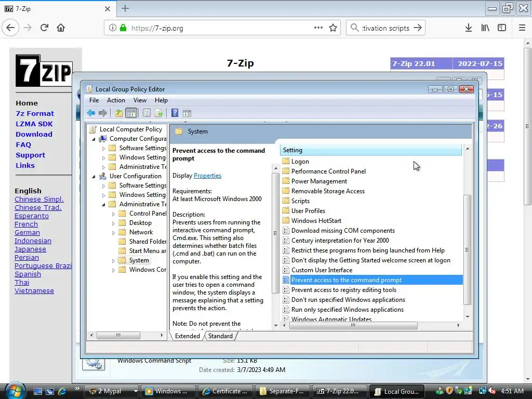This screenshot has height=399, width=532.
Task: Open FAQ link on 7-Zip page
Action: pyautogui.click(x=23, y=145)
